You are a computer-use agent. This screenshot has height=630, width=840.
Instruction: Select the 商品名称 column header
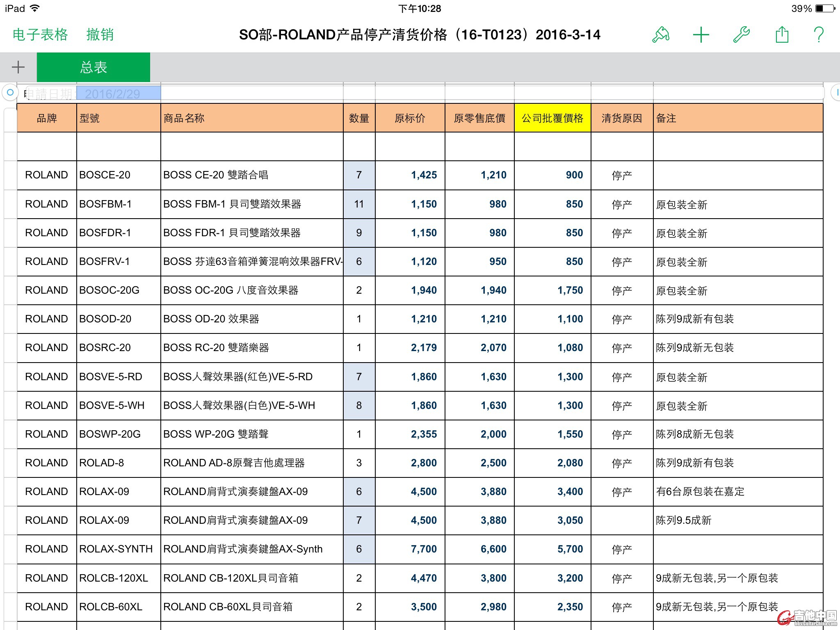(x=252, y=118)
